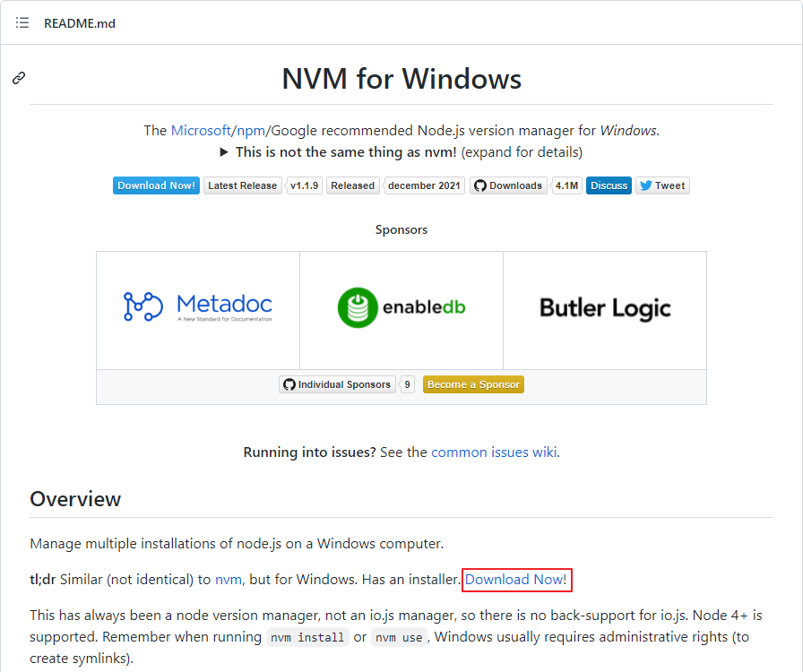Image resolution: width=803 pixels, height=672 pixels.
Task: Open the Metadoc sponsor logo
Action: click(198, 307)
